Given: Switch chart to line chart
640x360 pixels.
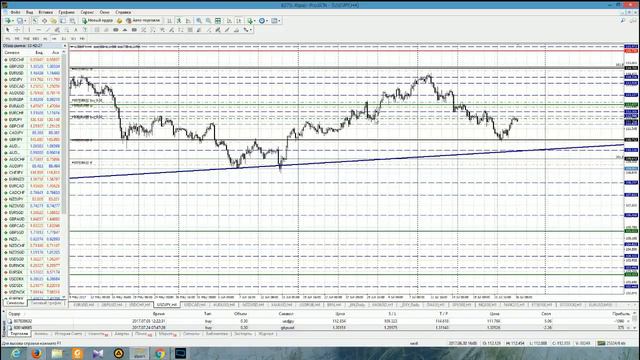Looking at the screenshot, I should (188, 20).
